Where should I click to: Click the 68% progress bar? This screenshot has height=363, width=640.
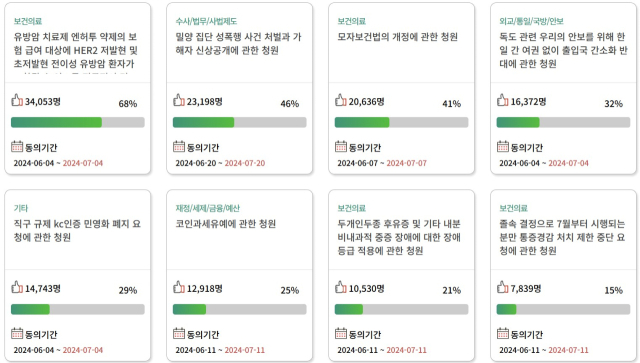[x=78, y=122]
